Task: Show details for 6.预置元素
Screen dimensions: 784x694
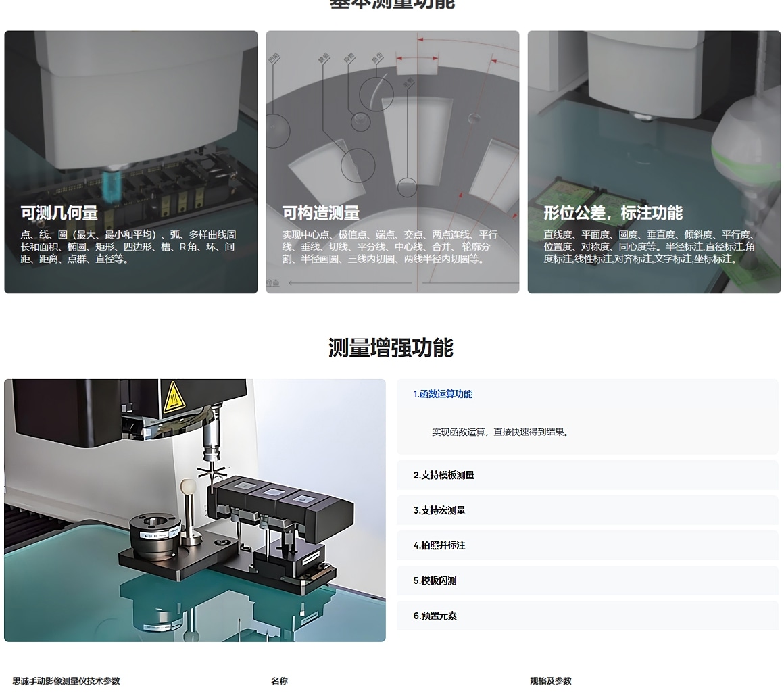Action: pyautogui.click(x=435, y=616)
